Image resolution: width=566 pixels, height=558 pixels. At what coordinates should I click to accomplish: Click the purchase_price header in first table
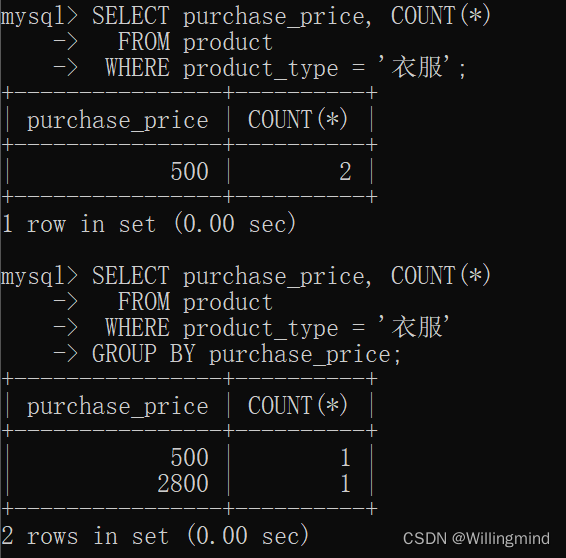pos(118,121)
